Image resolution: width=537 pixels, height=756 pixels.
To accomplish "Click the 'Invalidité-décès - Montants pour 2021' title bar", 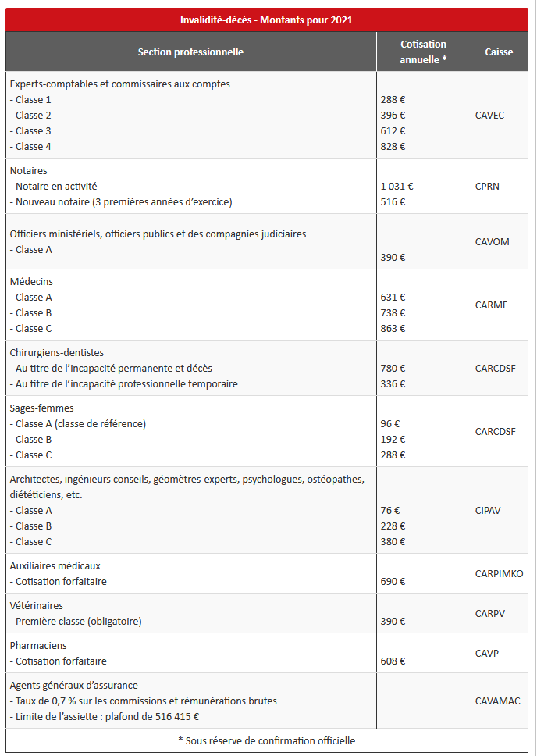I will pos(267,20).
